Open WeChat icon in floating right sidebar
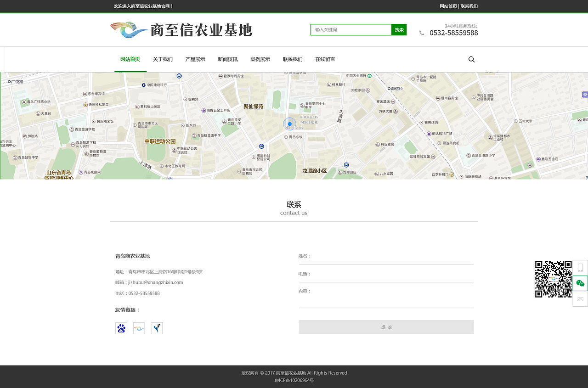This screenshot has height=388, width=588. pyautogui.click(x=581, y=283)
